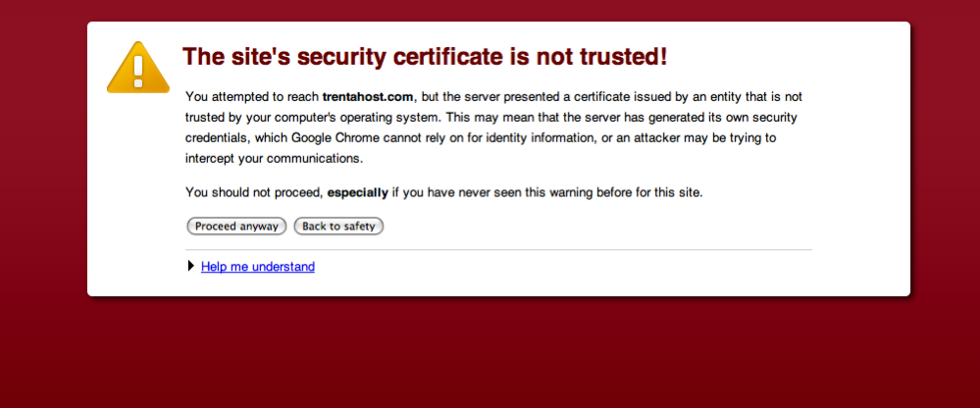Click the words Google Chrome in the paragraph
This screenshot has width=980, height=408.
[x=335, y=138]
